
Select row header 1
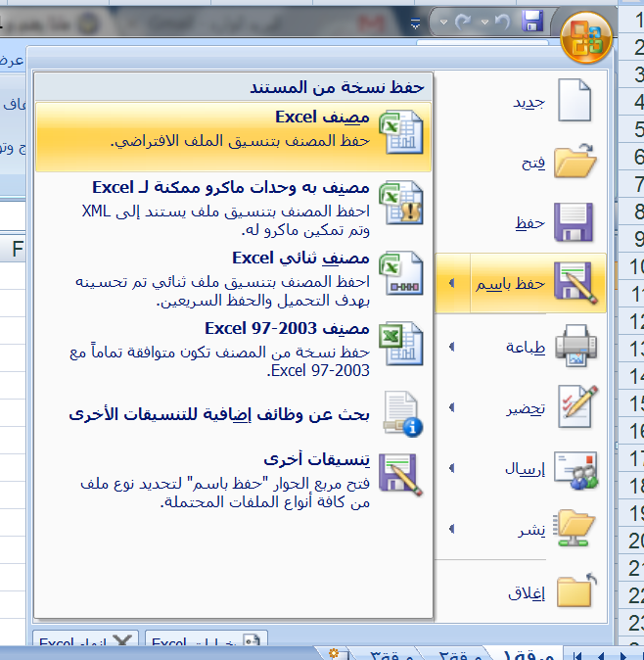[632, 20]
